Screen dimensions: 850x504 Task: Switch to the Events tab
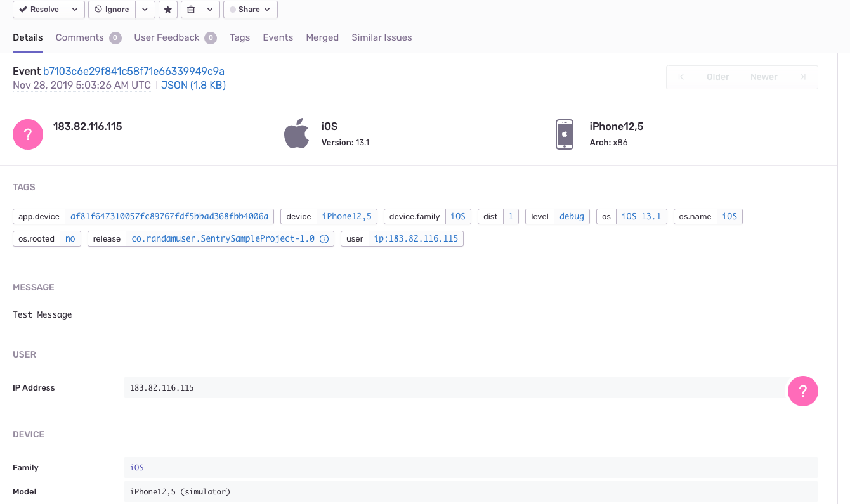coord(278,37)
